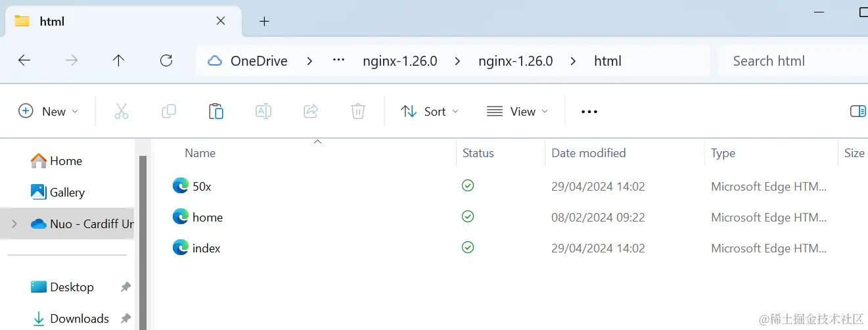The image size is (868, 330).
Task: Click the Paste clipboard icon
Action: (x=216, y=111)
